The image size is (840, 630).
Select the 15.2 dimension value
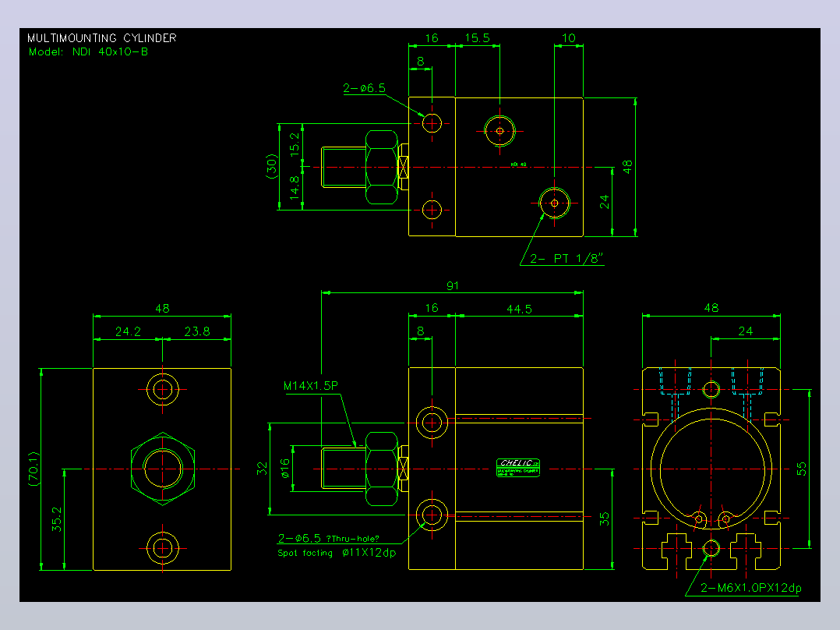[x=295, y=145]
